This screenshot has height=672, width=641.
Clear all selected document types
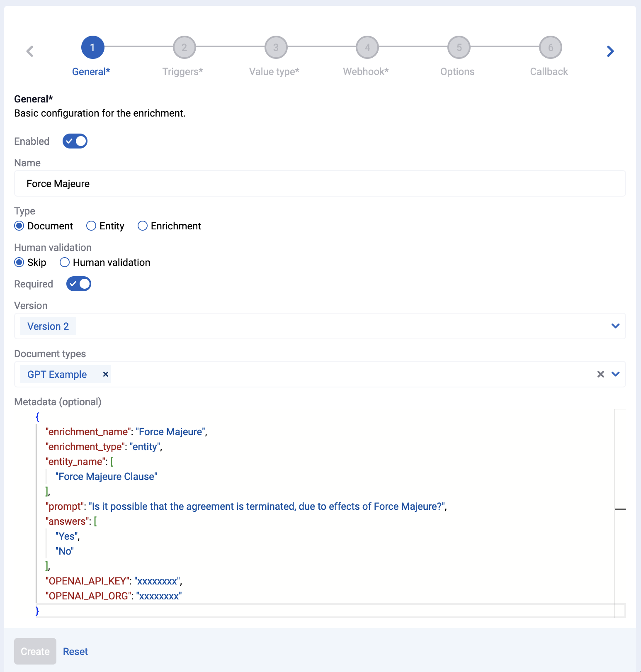click(x=600, y=374)
